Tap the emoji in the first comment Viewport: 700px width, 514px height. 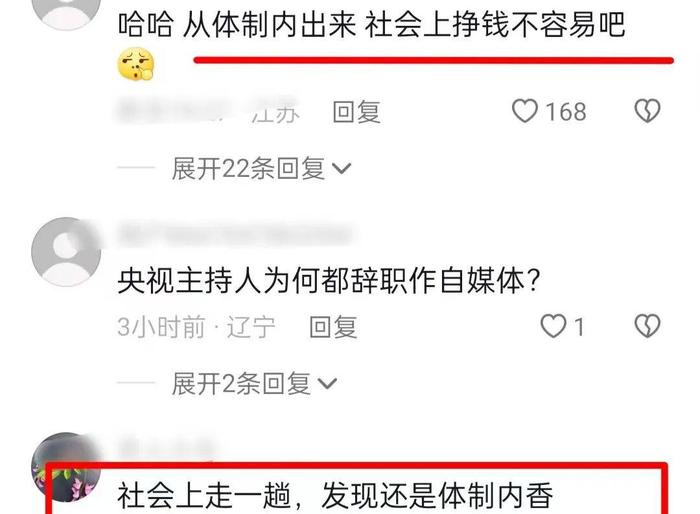[x=136, y=64]
